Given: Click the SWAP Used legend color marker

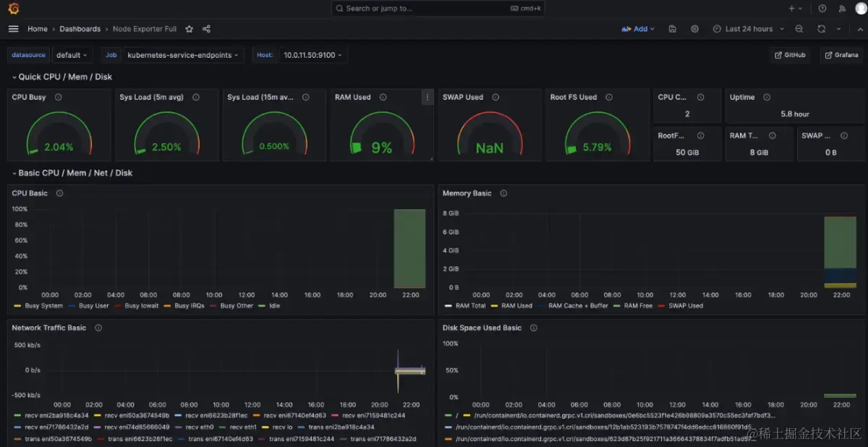Looking at the screenshot, I should click(x=662, y=306).
